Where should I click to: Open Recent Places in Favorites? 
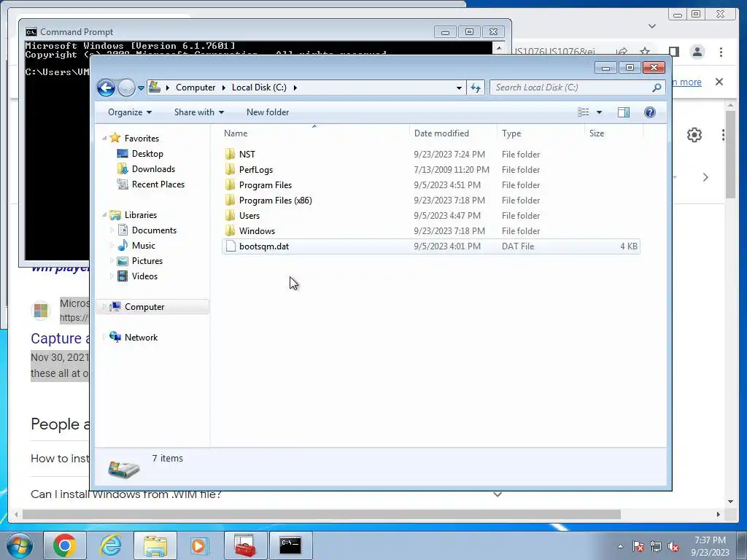158,184
